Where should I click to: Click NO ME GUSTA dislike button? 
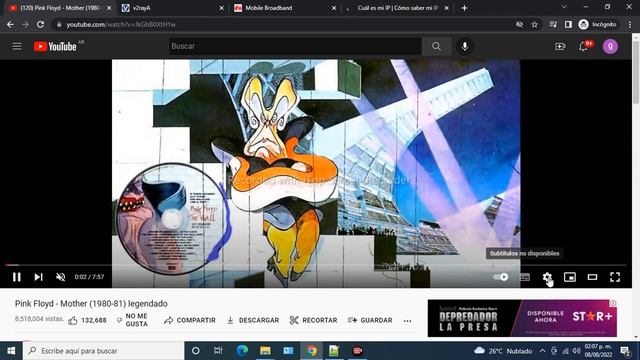tap(132, 320)
